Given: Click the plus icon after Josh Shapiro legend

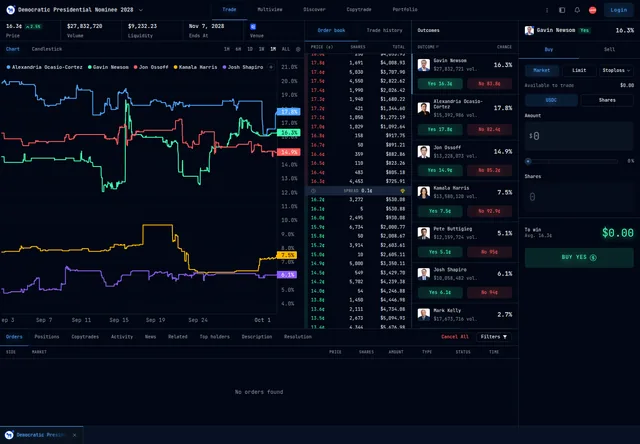Looking at the screenshot, I should (271, 67).
